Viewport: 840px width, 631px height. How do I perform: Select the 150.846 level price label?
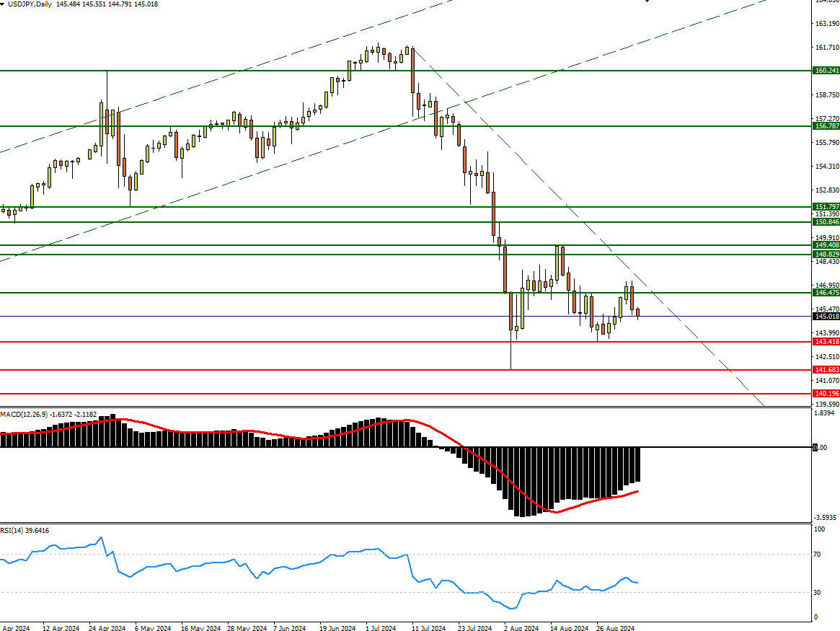coord(826,222)
